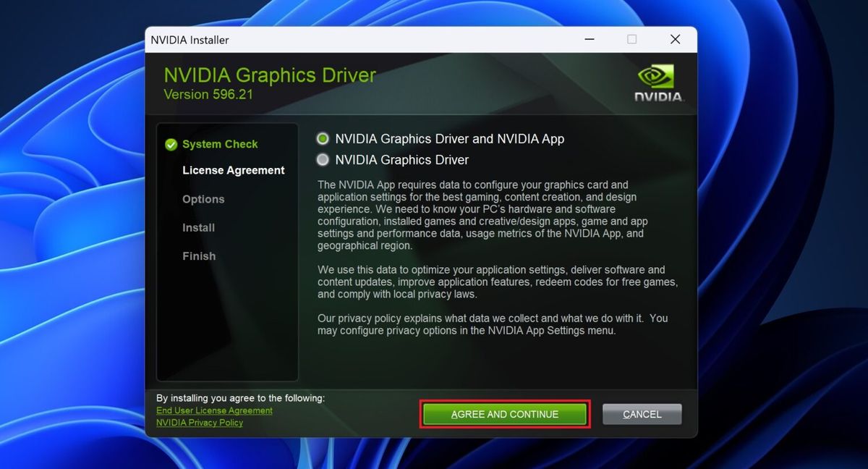Click the green System Check checkmark icon
The image size is (868, 469).
tap(171, 144)
